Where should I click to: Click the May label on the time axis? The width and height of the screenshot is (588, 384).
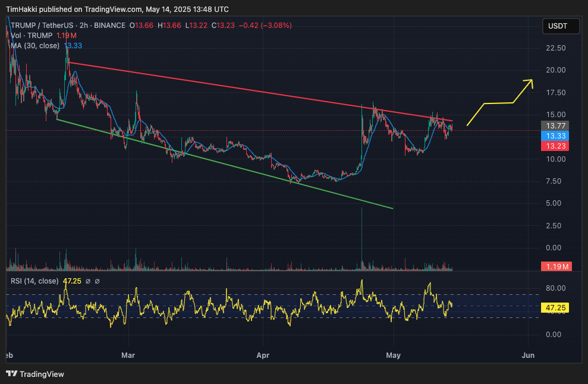click(x=394, y=355)
